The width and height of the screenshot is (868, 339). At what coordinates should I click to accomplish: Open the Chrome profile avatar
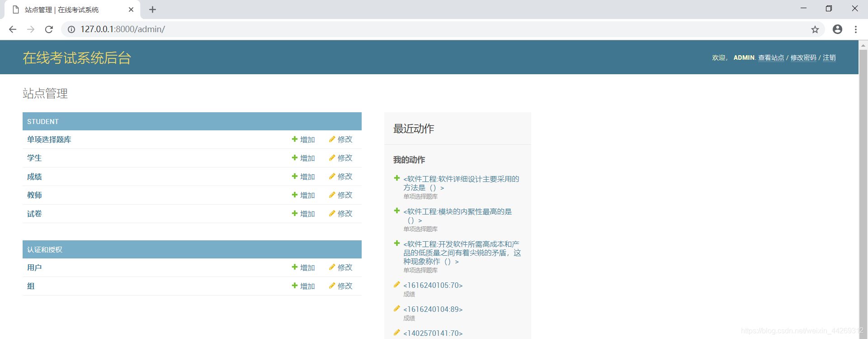837,29
